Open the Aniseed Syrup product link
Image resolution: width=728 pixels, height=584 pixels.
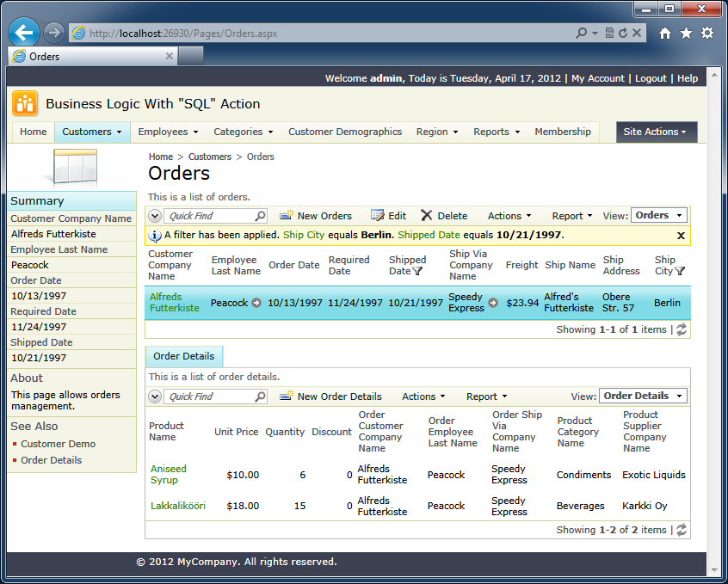pos(168,474)
